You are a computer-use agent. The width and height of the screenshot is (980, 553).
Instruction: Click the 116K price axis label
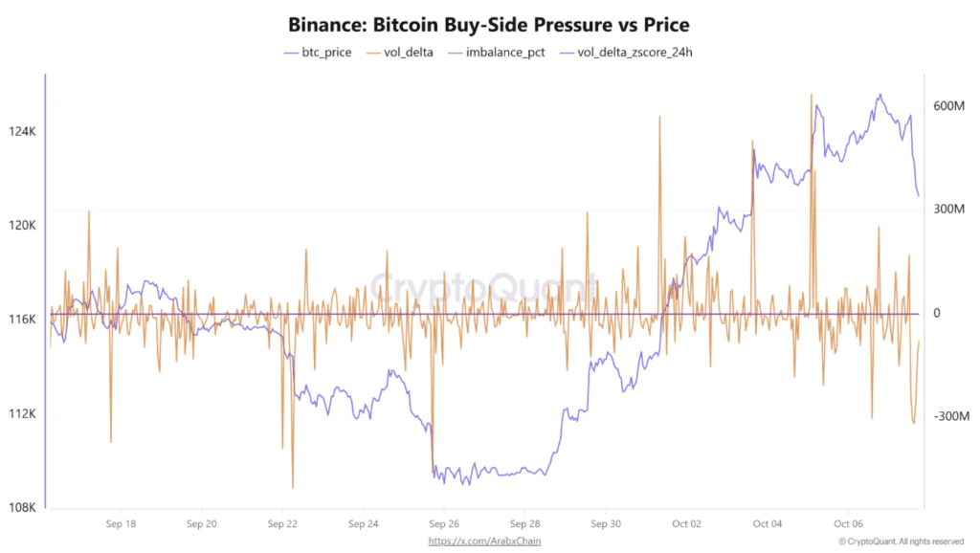click(x=22, y=319)
